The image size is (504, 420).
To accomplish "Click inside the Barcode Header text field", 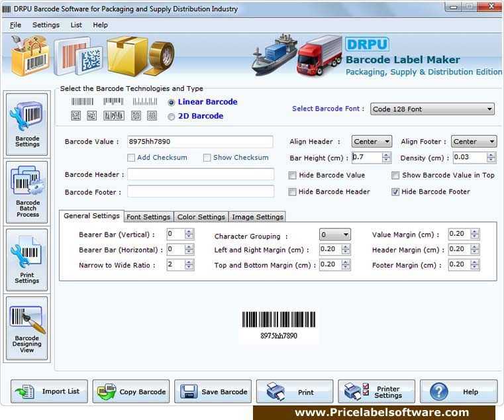I will tap(201, 175).
